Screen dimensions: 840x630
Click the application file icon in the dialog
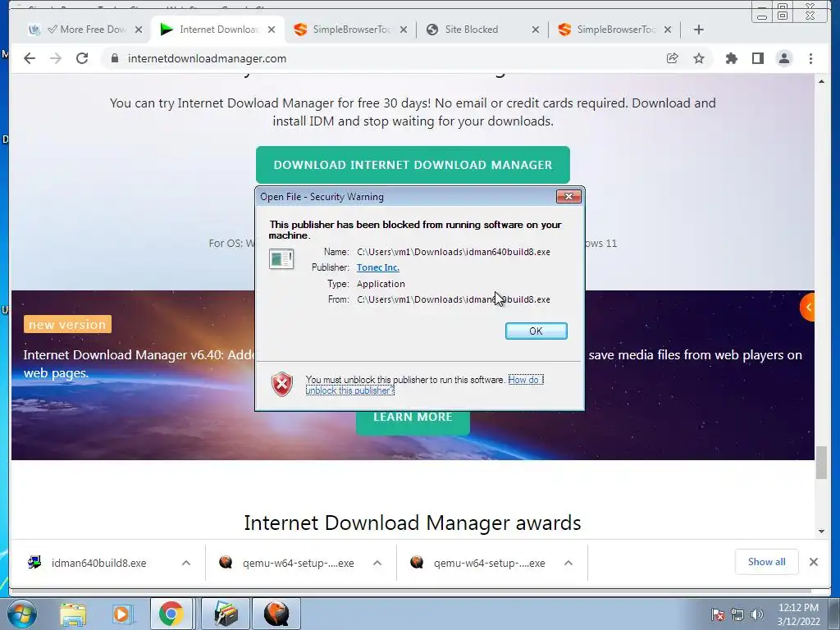coord(281,258)
